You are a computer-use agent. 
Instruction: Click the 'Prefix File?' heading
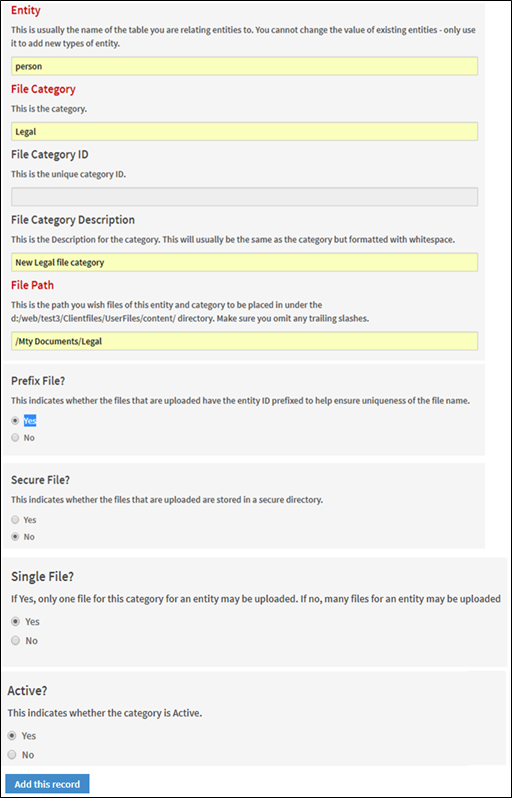click(x=36, y=381)
